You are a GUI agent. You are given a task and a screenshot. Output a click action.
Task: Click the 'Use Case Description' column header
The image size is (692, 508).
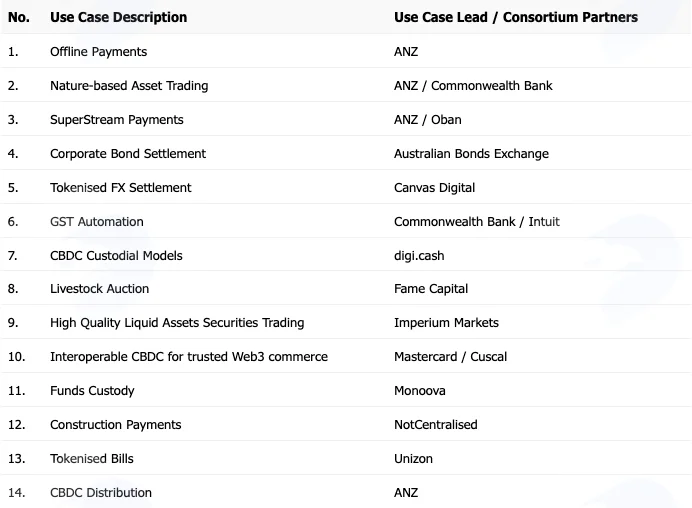[x=118, y=17]
